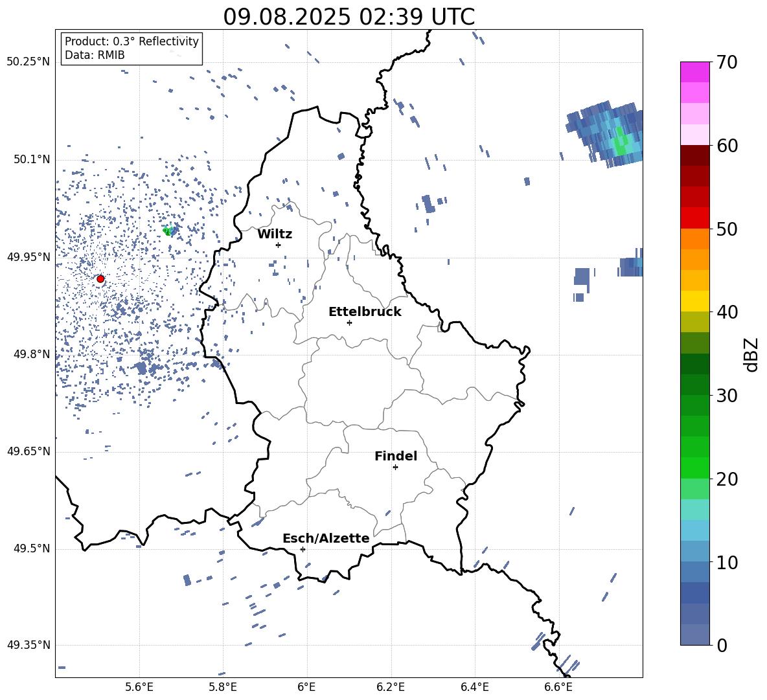
Task: Click the 50.25°N latitude label
Action: (29, 62)
